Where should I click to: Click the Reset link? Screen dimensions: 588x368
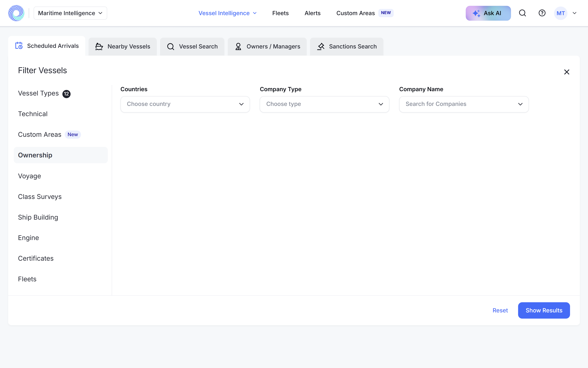(x=500, y=310)
